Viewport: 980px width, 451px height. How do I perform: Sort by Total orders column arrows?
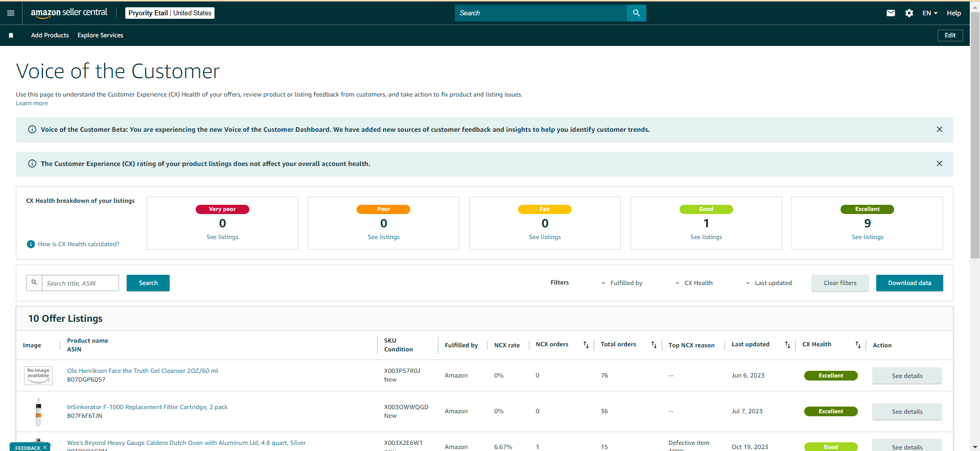(x=654, y=345)
